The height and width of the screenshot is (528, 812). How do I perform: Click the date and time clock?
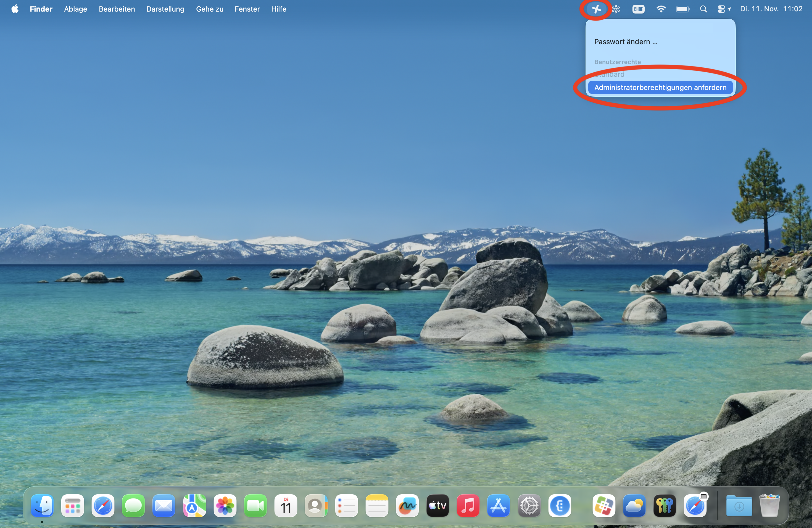[771, 9]
